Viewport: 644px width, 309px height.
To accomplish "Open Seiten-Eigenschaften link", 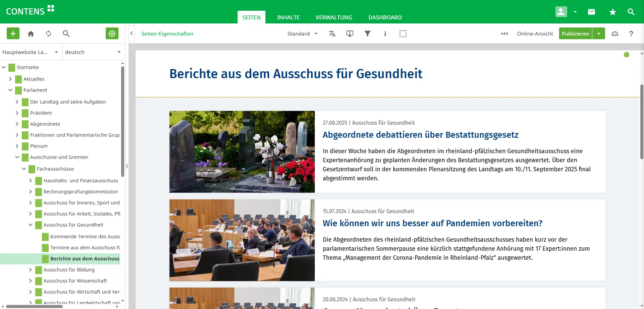I will [167, 34].
